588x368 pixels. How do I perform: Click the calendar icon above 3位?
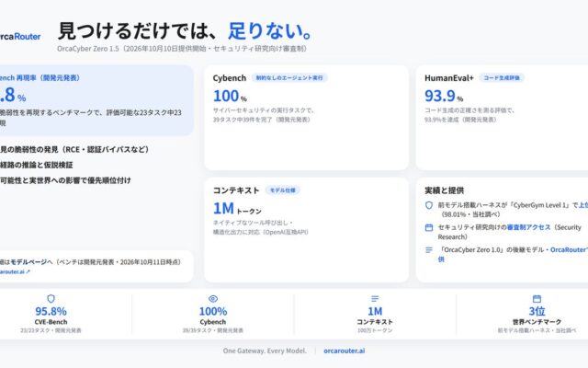pos(537,298)
